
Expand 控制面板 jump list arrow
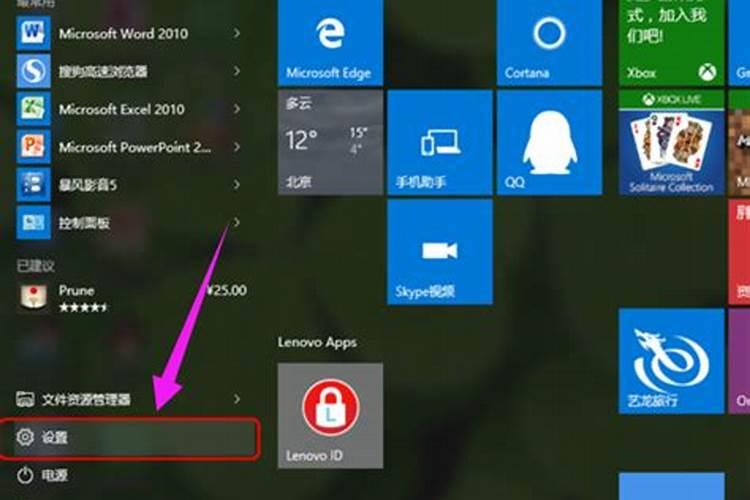[237, 222]
